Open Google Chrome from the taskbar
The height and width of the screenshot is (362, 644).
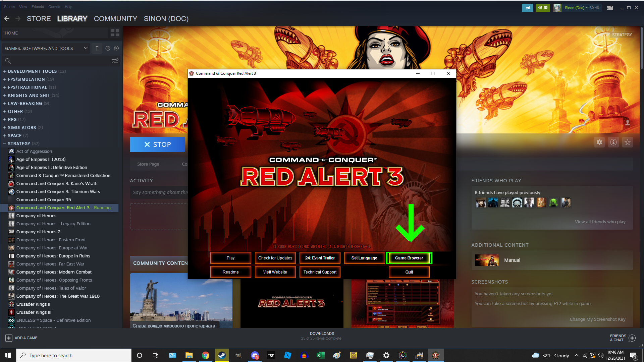coord(205,355)
